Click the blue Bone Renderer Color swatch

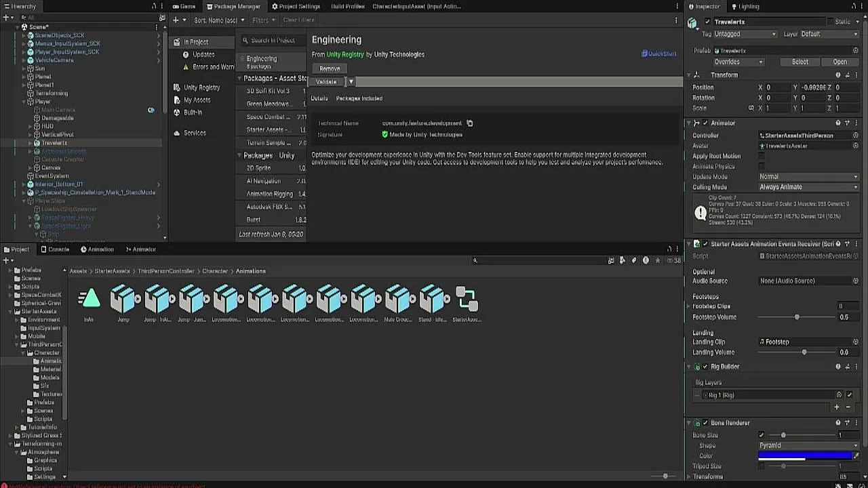coord(804,456)
